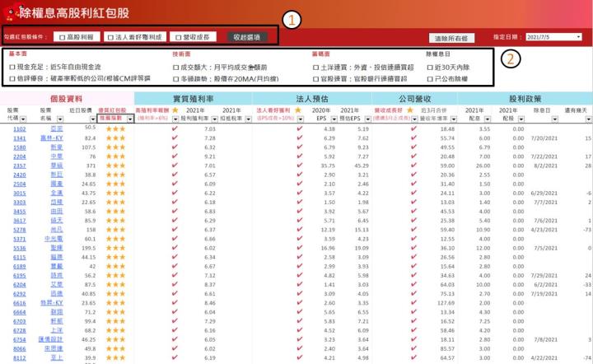593x364 pixels.
Task: Tick the 法人看好獲利成長 condition checkbox
Action: 110,37
